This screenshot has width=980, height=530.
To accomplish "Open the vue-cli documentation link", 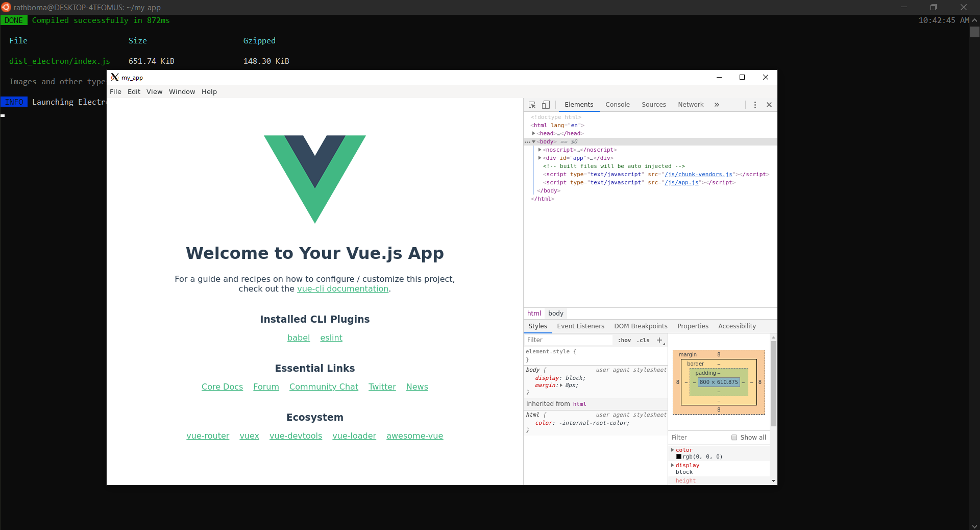I will [342, 289].
